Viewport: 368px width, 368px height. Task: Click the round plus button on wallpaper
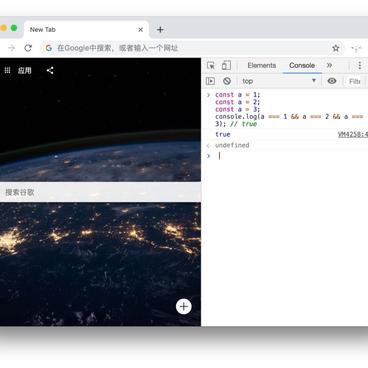pos(184,306)
